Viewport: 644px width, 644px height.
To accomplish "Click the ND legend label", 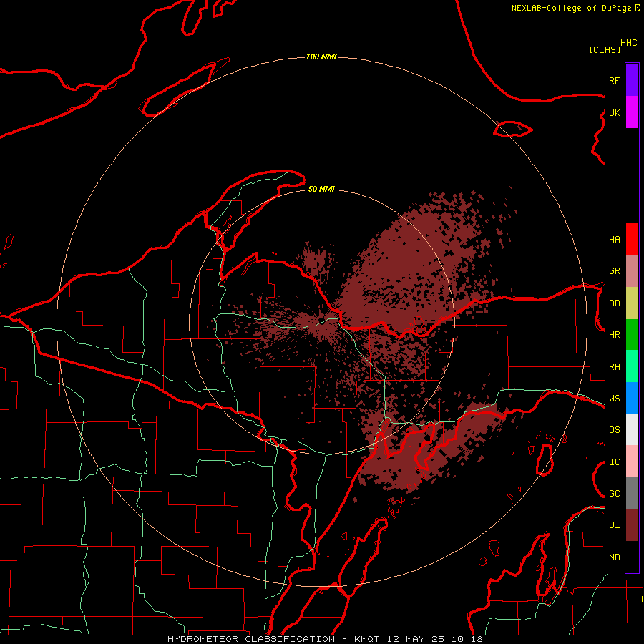I will pyautogui.click(x=614, y=557).
